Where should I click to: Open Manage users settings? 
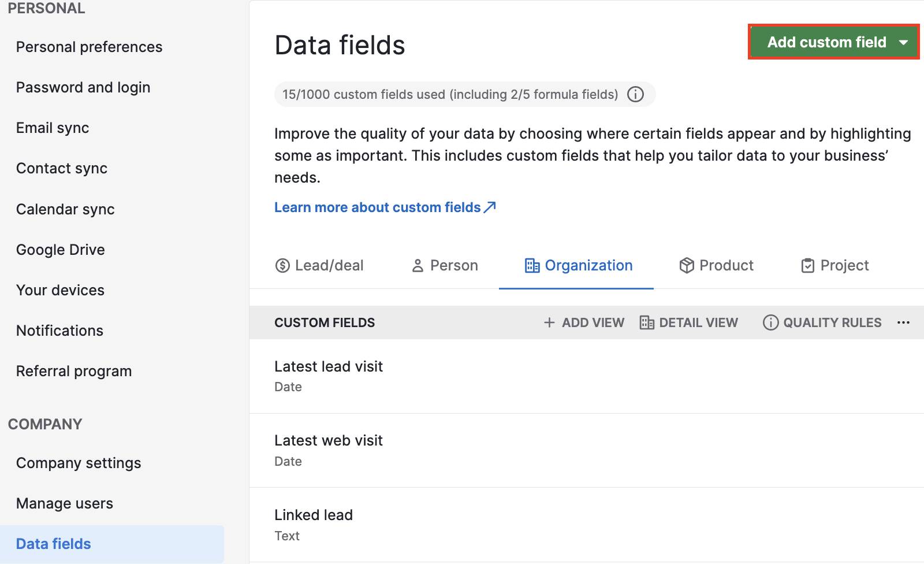click(x=64, y=503)
